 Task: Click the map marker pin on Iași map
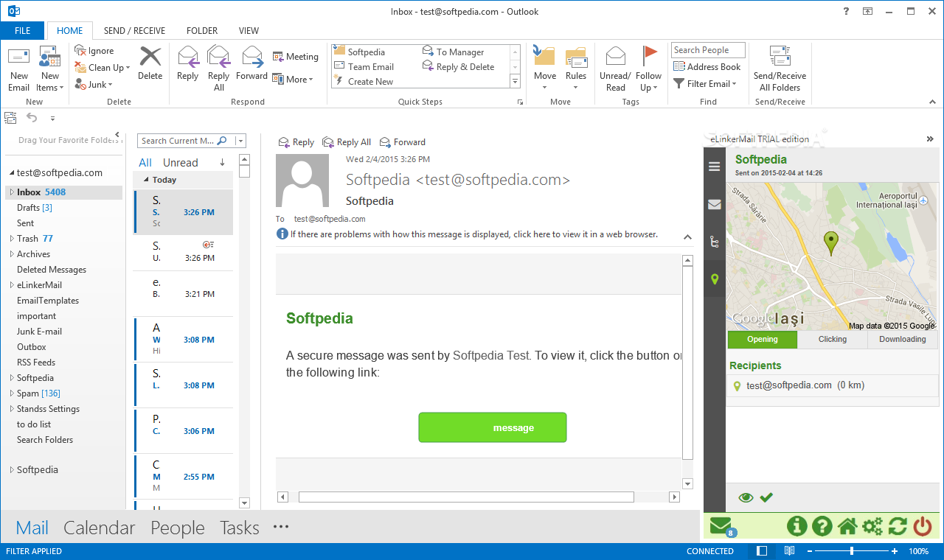pos(831,242)
